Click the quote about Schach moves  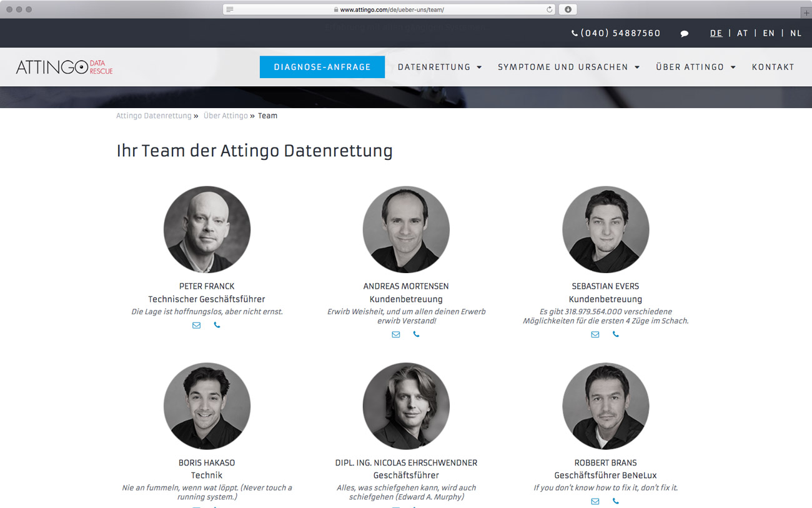(x=605, y=316)
